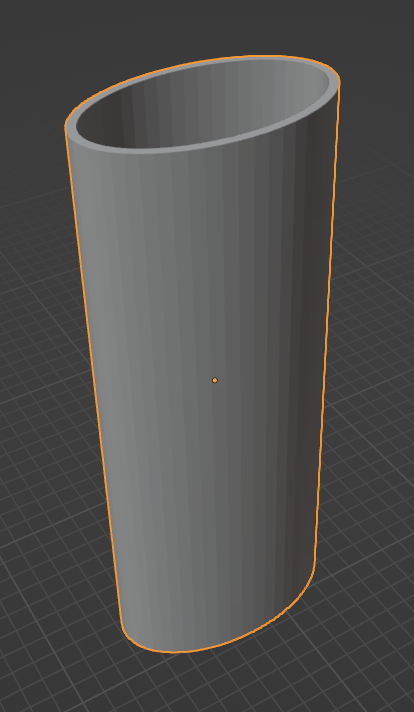Deselect by clicking empty background above the tube

click(x=204, y=27)
